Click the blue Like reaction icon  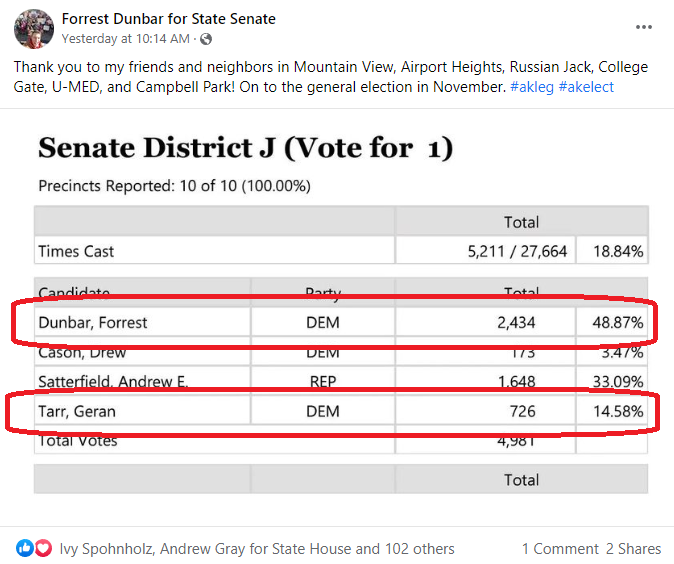(25, 548)
